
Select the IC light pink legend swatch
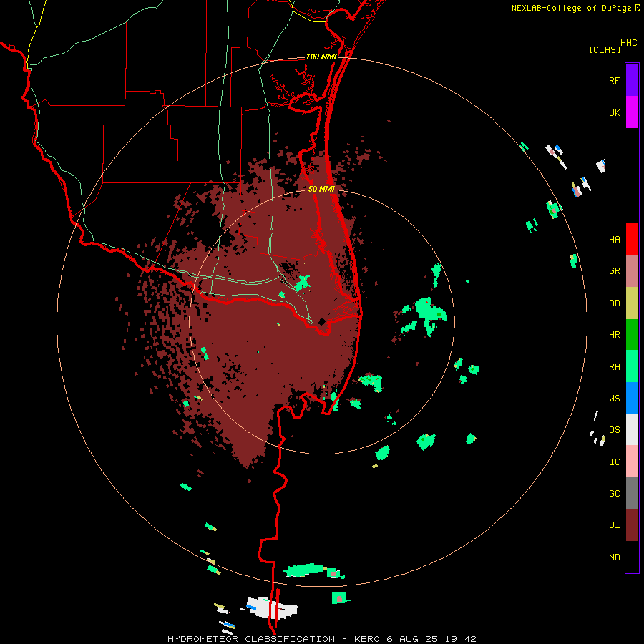632,462
